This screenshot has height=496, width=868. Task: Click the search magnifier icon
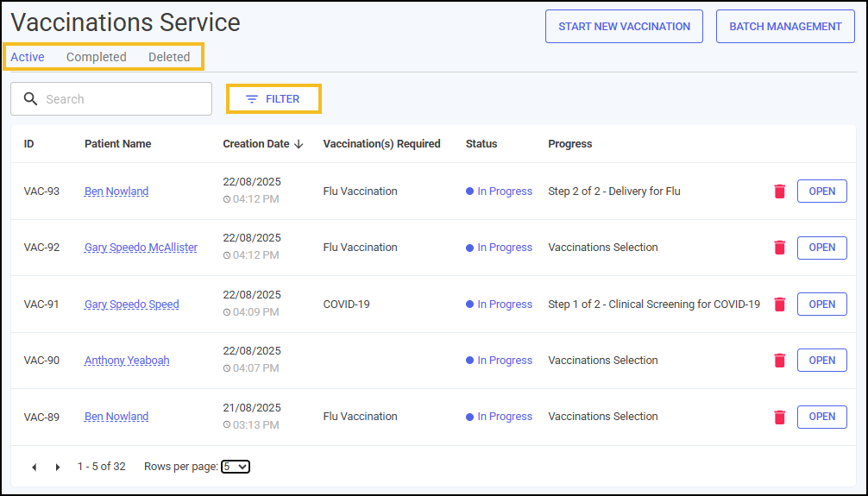pos(31,99)
